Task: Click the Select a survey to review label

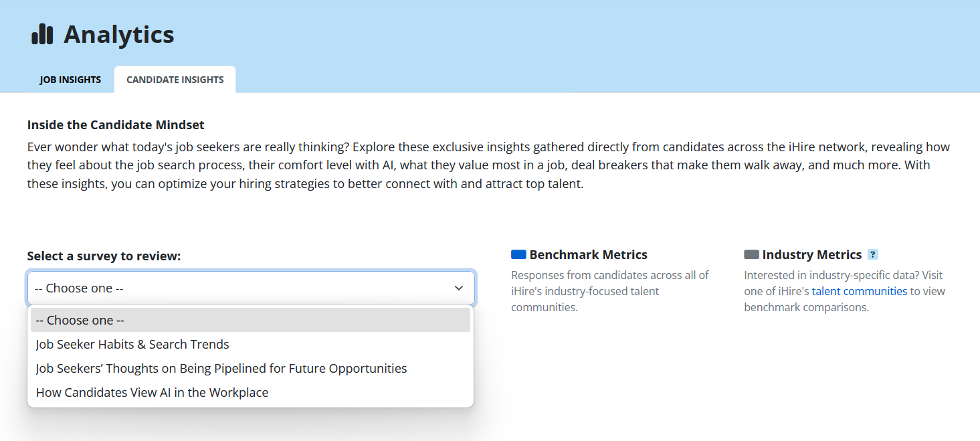Action: pyautogui.click(x=104, y=256)
